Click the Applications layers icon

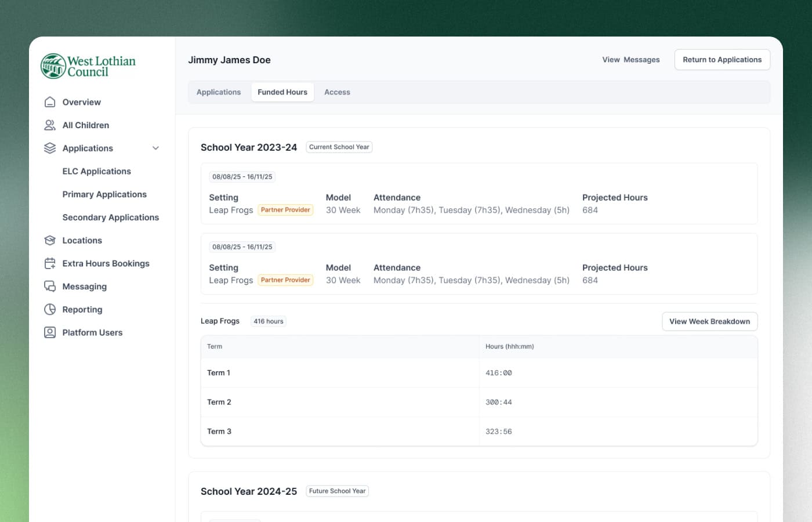pyautogui.click(x=50, y=148)
